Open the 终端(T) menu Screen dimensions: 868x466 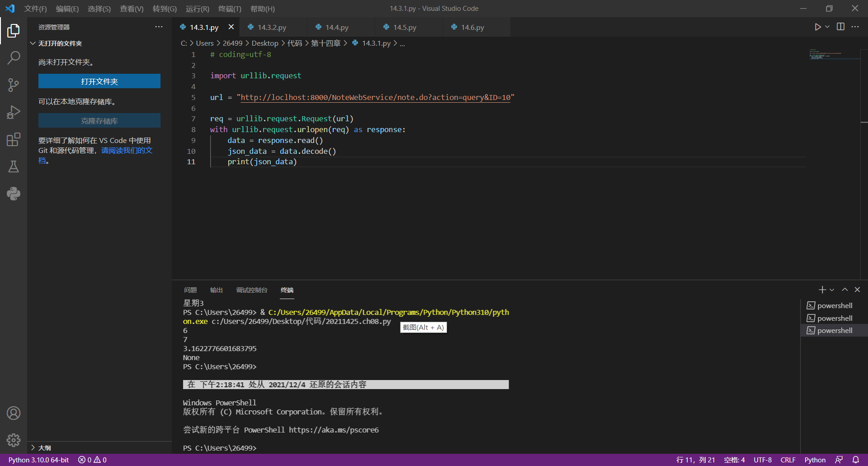(x=230, y=9)
